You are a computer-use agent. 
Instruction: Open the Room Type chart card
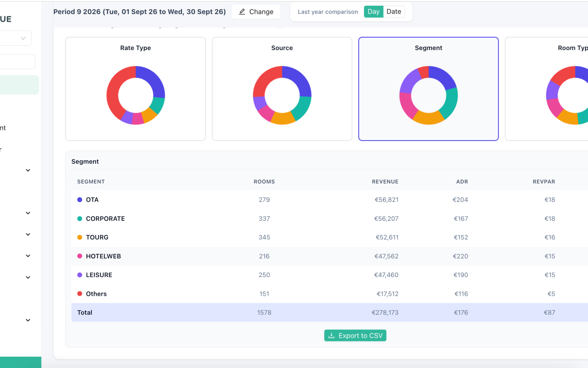(x=547, y=89)
